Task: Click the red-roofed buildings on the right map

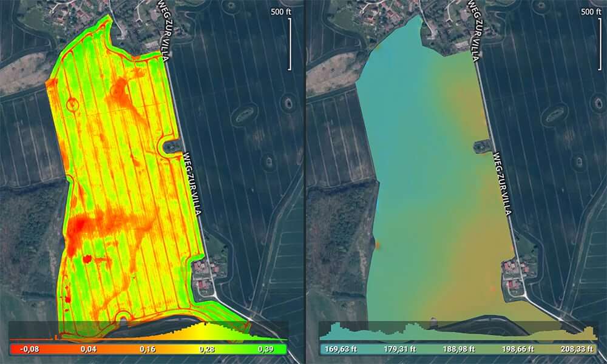Action: [513, 276]
